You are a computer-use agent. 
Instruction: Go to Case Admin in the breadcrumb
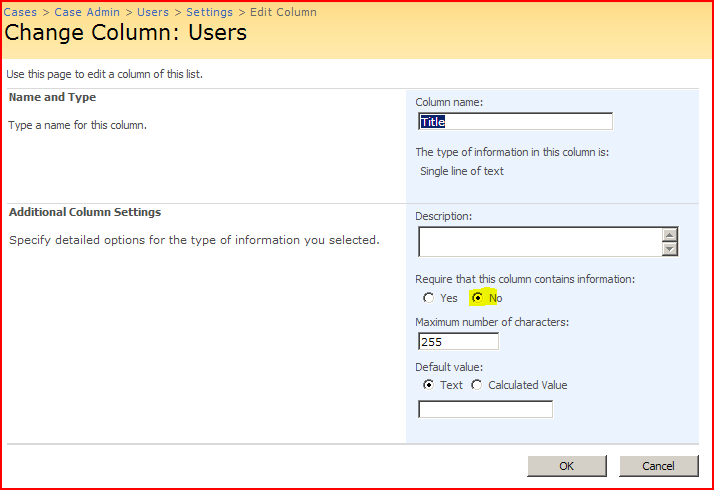(x=87, y=12)
